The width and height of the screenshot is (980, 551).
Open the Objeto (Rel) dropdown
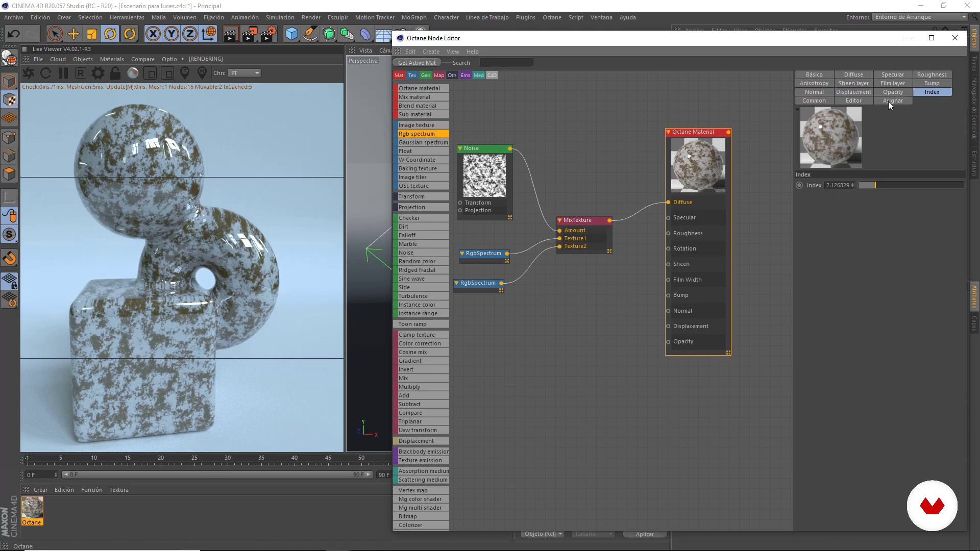pyautogui.click(x=543, y=534)
